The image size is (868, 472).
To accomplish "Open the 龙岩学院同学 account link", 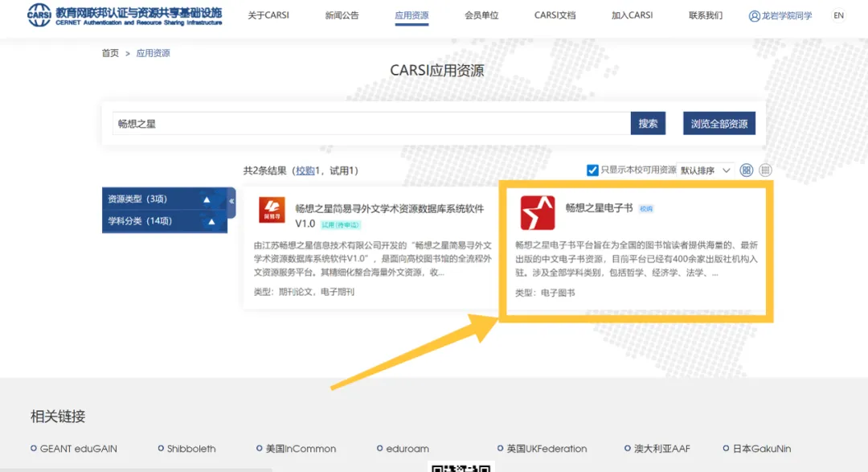I will [x=787, y=16].
